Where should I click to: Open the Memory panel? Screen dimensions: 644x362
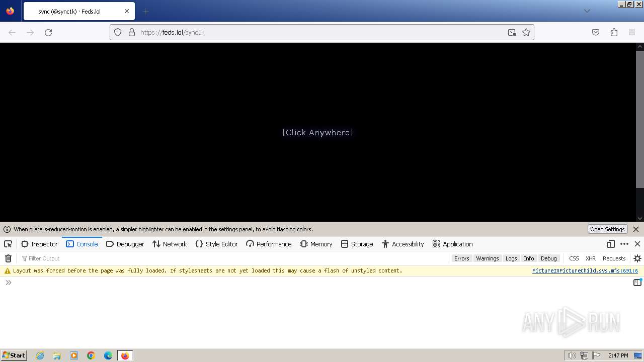pos(316,244)
